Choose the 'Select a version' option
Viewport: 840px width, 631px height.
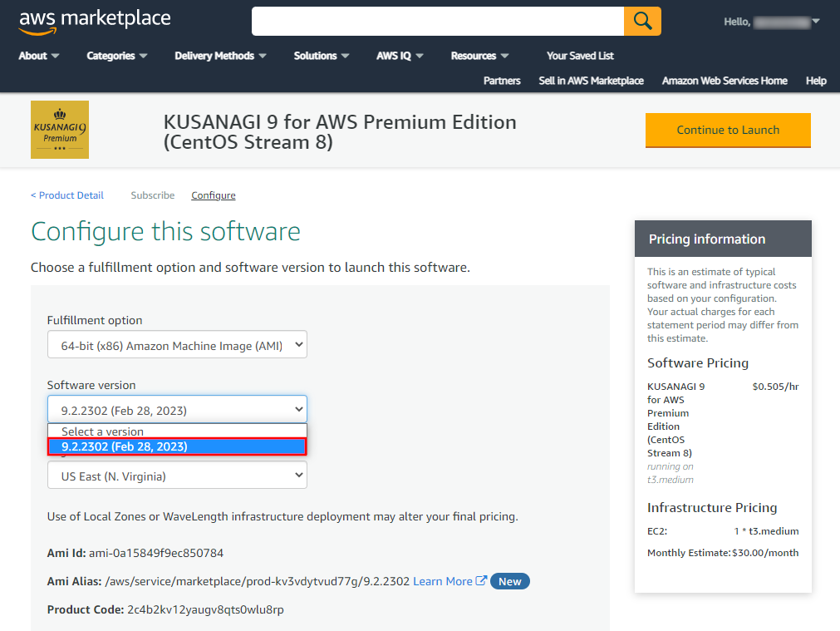tap(177, 431)
